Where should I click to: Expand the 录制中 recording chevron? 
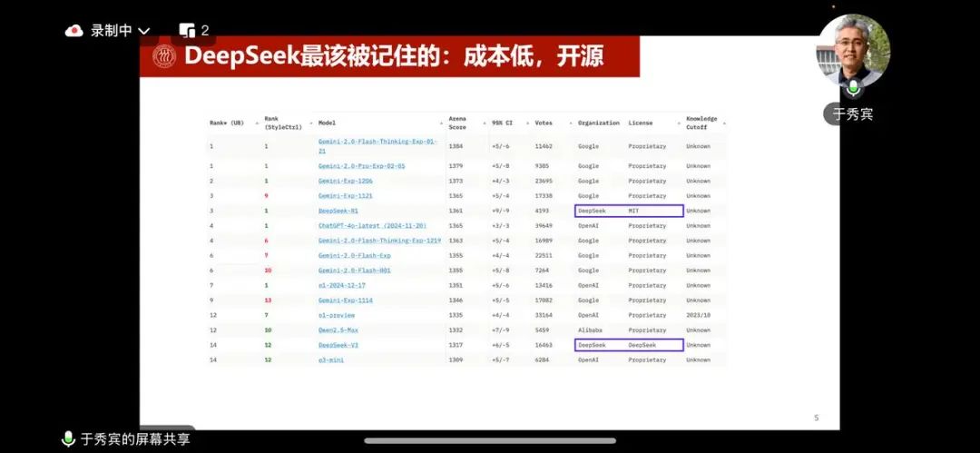point(143,31)
